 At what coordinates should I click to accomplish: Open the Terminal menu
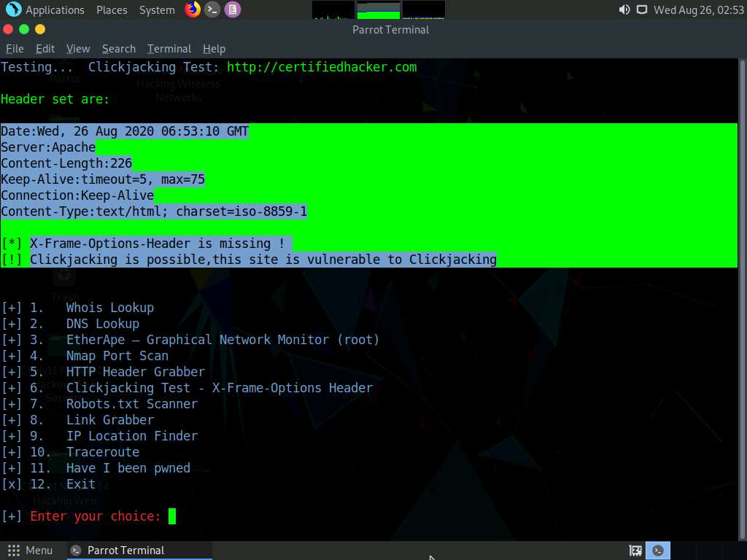(x=169, y=49)
